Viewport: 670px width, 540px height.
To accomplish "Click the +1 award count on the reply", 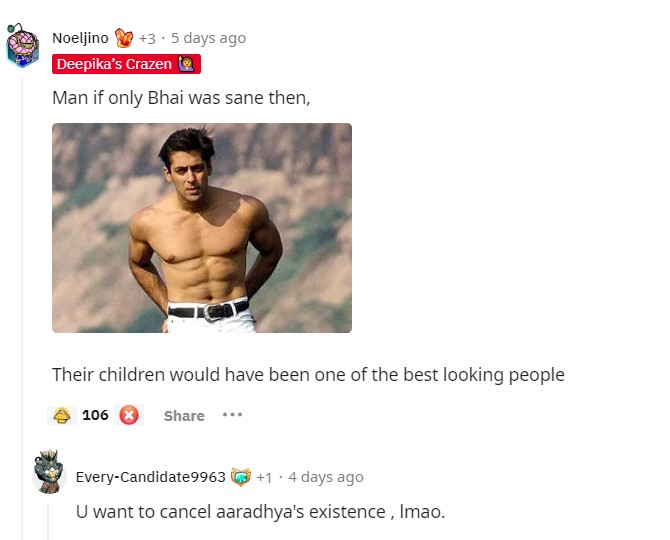I will [264, 477].
